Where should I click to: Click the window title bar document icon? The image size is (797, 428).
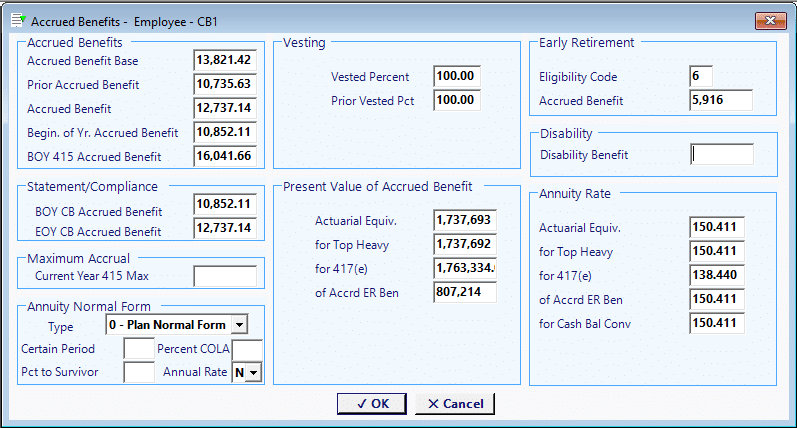(18, 20)
